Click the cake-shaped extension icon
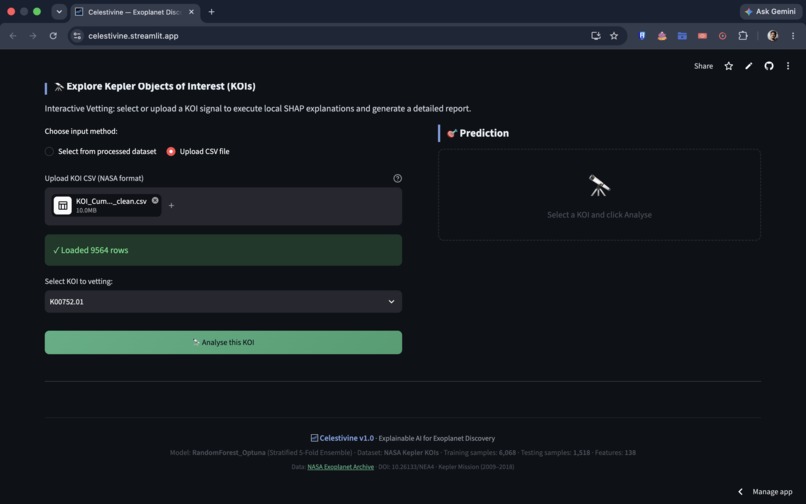This screenshot has width=806, height=504. coord(662,36)
